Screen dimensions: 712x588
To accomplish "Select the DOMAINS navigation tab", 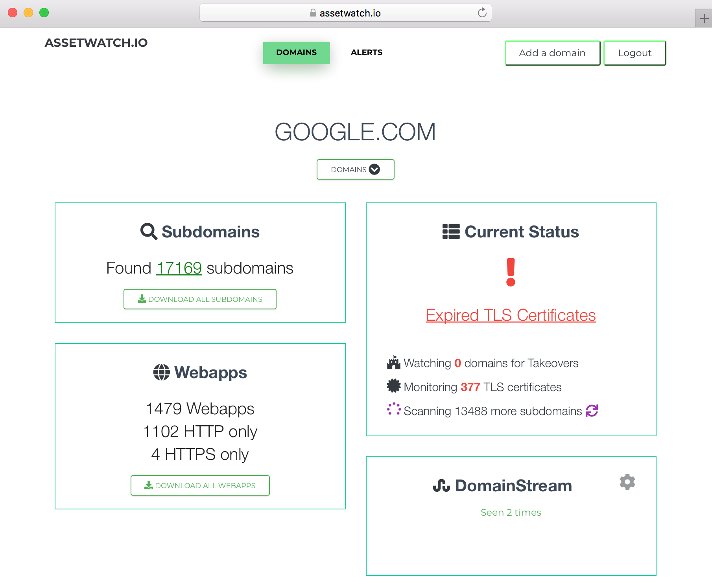I will tap(296, 53).
